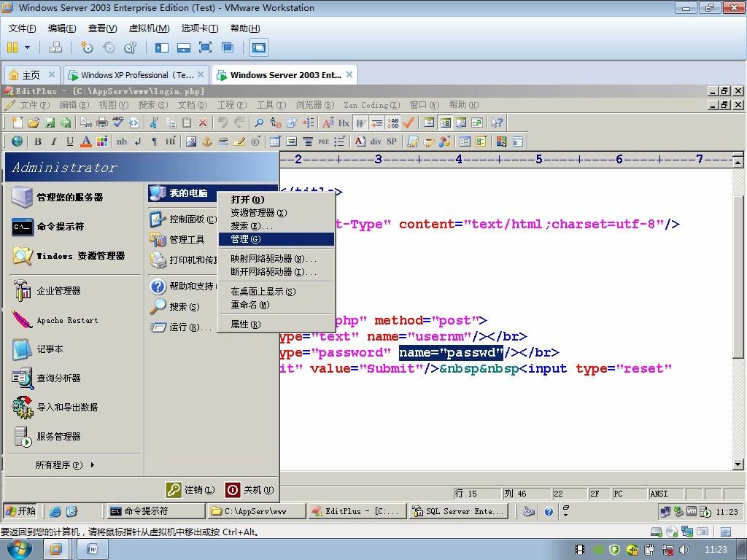This screenshot has height=560, width=747.
Task: Click the ABC spell check icon
Action: coord(117,122)
